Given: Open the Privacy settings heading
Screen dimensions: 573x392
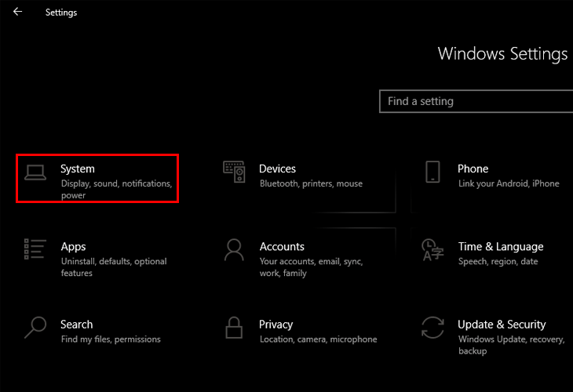Looking at the screenshot, I should coord(276,324).
